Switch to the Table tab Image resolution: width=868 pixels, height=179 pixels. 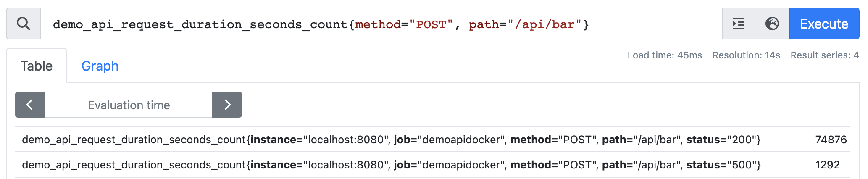pyautogui.click(x=37, y=66)
